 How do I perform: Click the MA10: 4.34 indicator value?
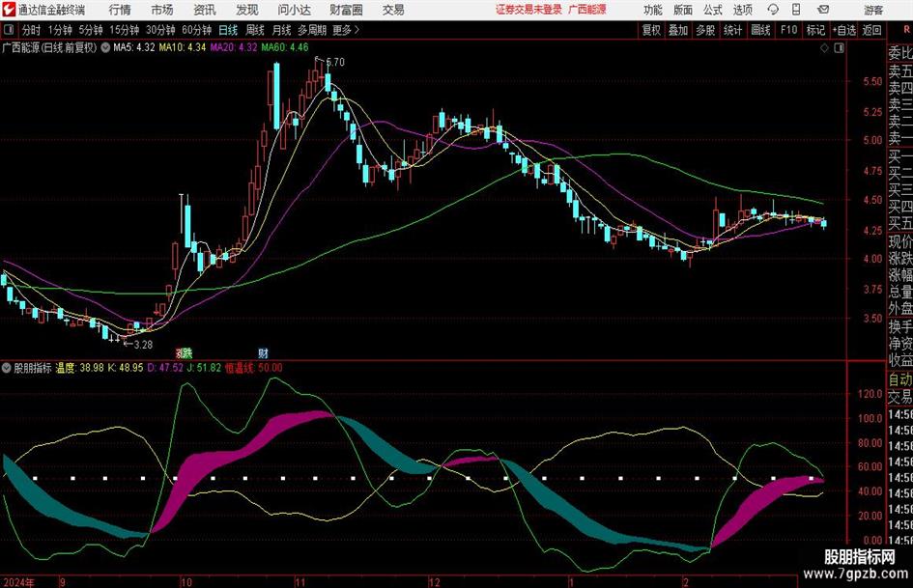[183, 47]
